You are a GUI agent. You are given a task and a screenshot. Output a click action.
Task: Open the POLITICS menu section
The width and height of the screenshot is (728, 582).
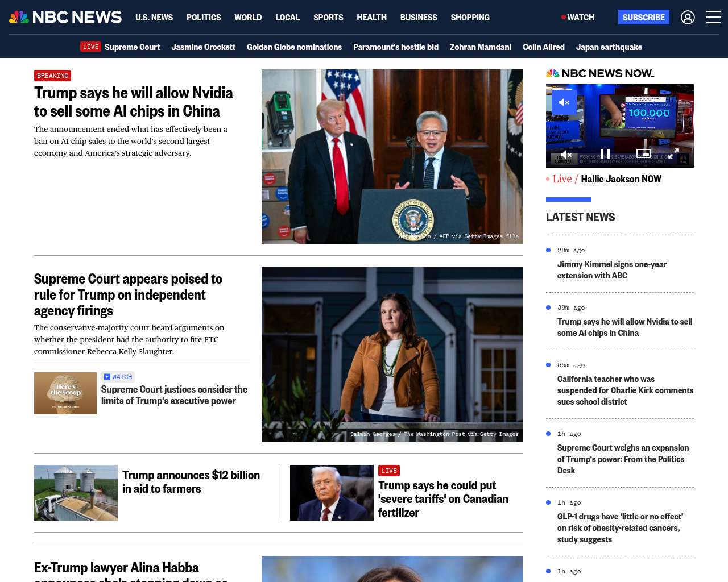(x=204, y=18)
